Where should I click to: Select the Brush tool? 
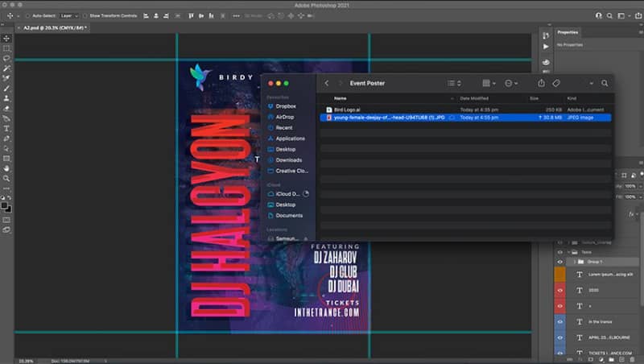pyautogui.click(x=6, y=89)
